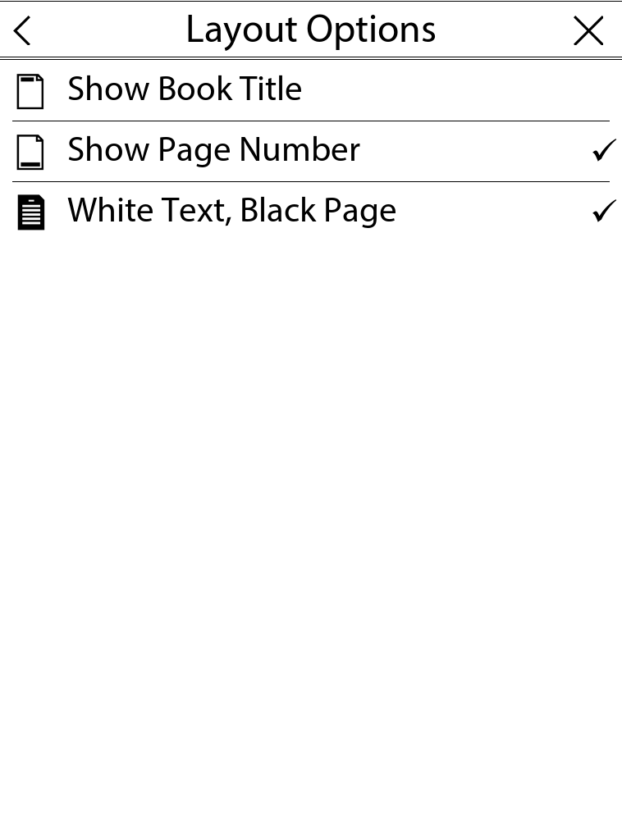
Task: Go back using the left arrow
Action: [23, 31]
